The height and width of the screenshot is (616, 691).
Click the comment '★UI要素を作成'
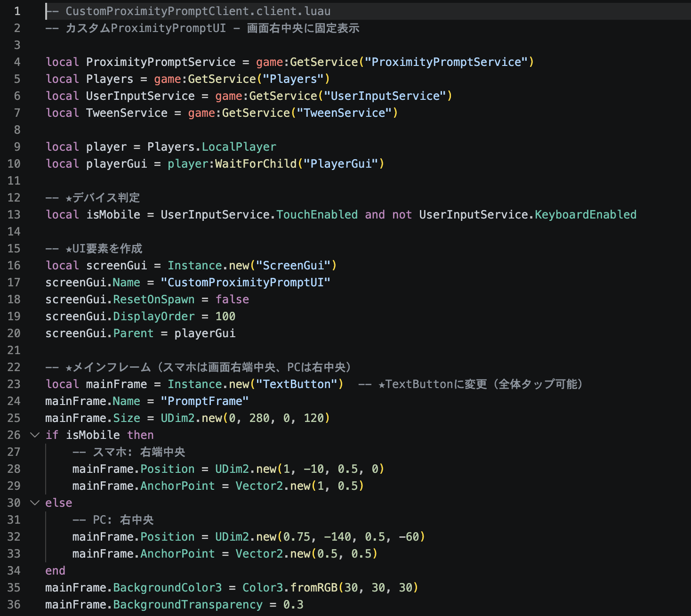(x=104, y=248)
